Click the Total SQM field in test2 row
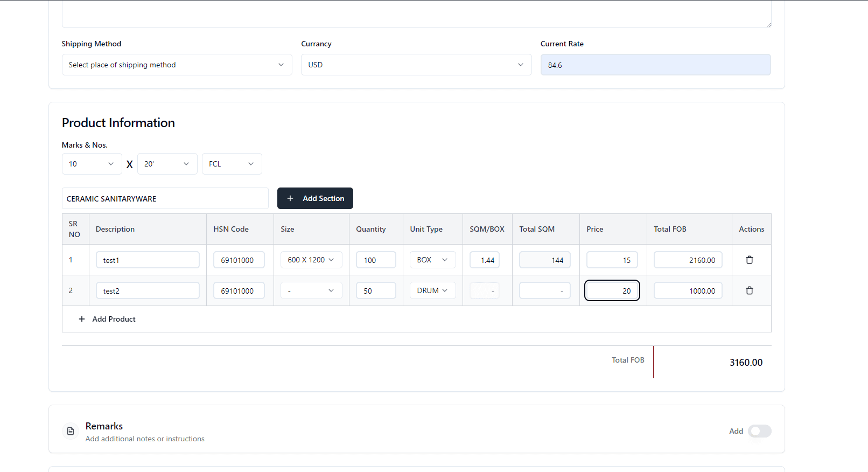868x472 pixels. pyautogui.click(x=545, y=290)
